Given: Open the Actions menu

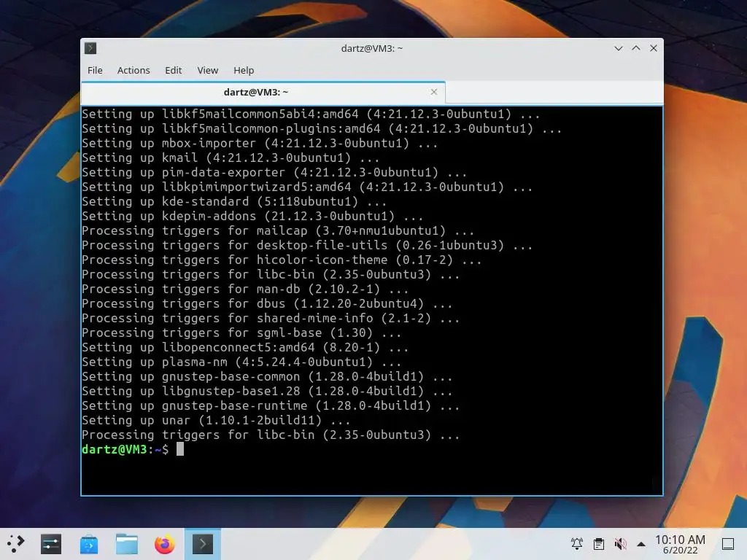Looking at the screenshot, I should [x=133, y=70].
